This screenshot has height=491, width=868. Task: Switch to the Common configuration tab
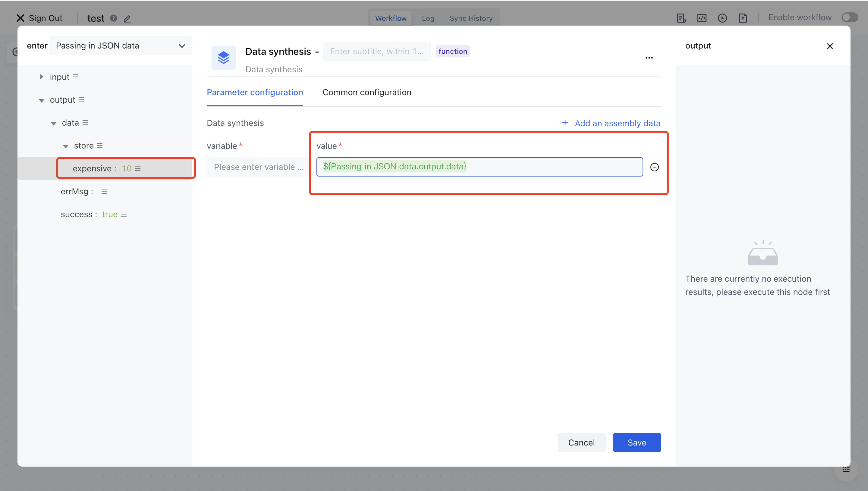367,92
